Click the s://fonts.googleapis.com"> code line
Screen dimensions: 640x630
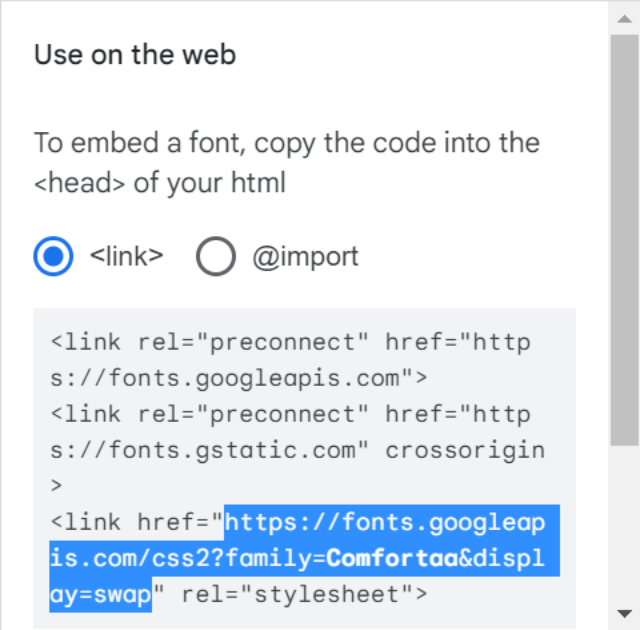coord(239,379)
